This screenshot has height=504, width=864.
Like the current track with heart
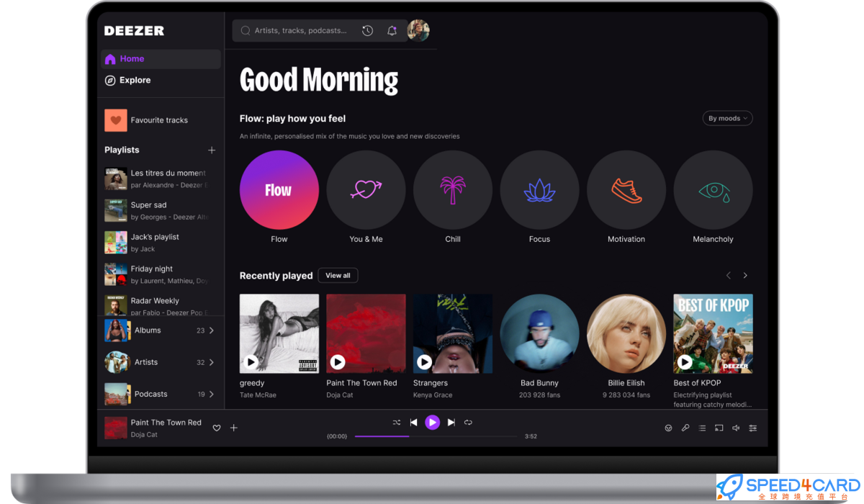click(217, 428)
